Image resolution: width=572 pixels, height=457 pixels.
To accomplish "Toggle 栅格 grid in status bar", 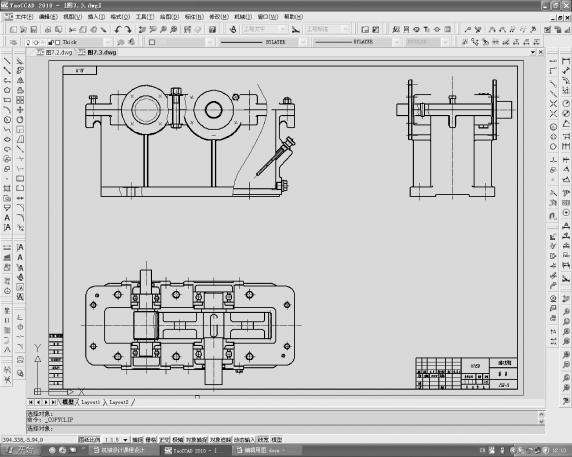I will point(151,440).
